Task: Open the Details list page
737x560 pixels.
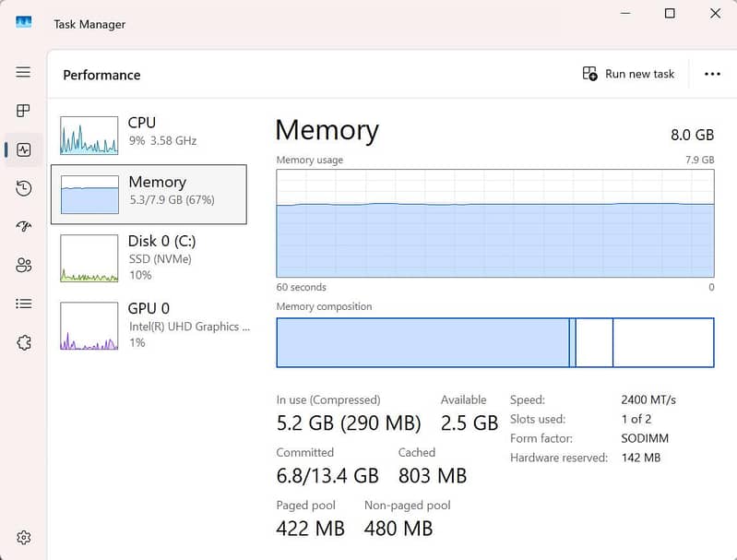Action: [x=23, y=304]
